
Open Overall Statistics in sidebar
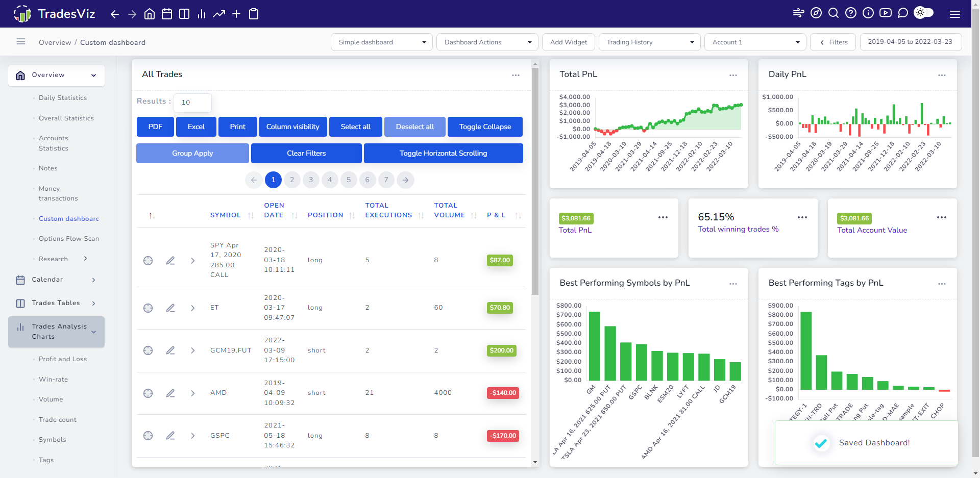[66, 118]
